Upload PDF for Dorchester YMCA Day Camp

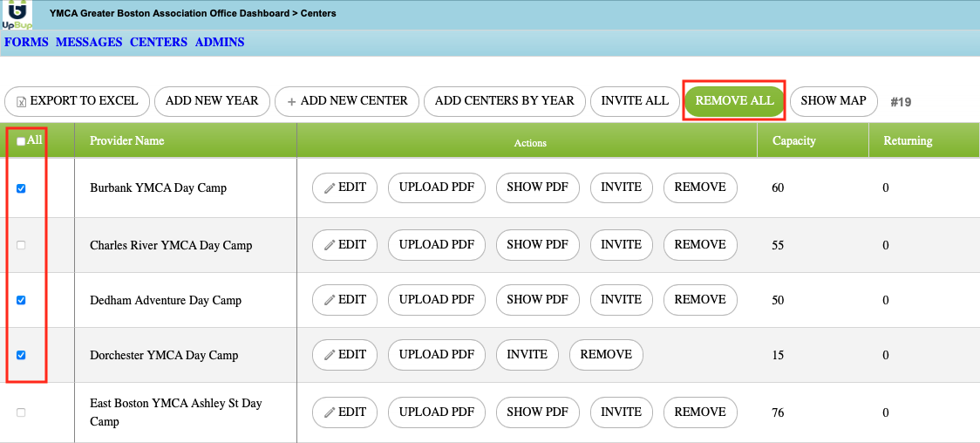(437, 355)
